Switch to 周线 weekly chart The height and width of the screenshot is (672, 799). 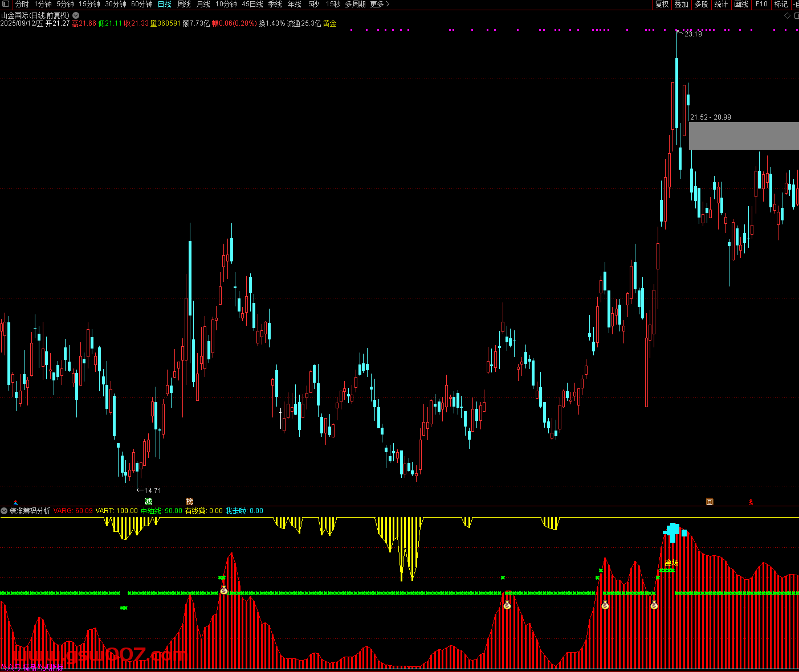click(x=184, y=4)
